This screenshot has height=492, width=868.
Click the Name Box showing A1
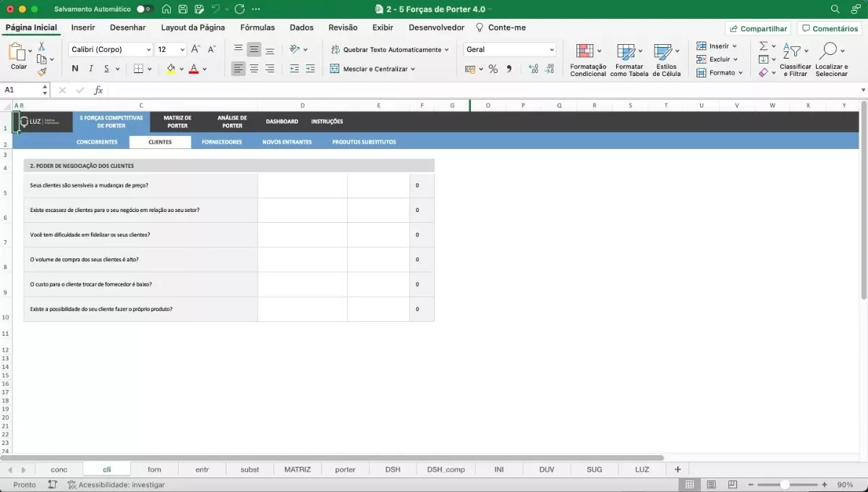22,90
